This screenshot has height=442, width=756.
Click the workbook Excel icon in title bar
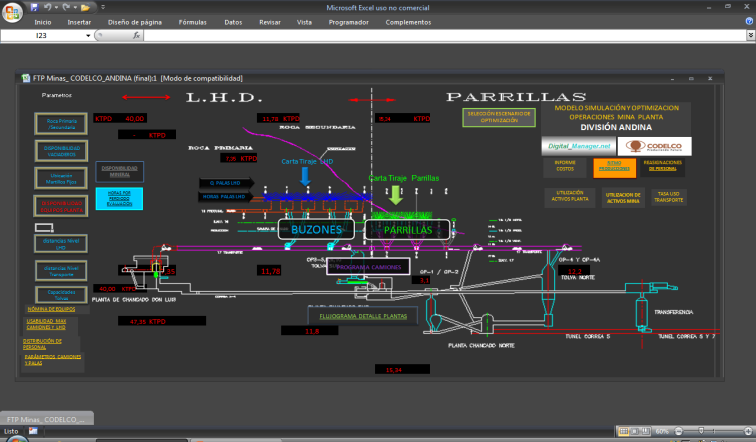tap(26, 78)
